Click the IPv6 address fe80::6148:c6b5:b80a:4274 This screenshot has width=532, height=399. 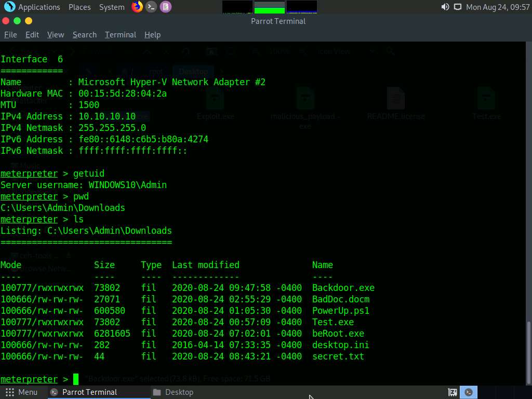[x=143, y=139]
